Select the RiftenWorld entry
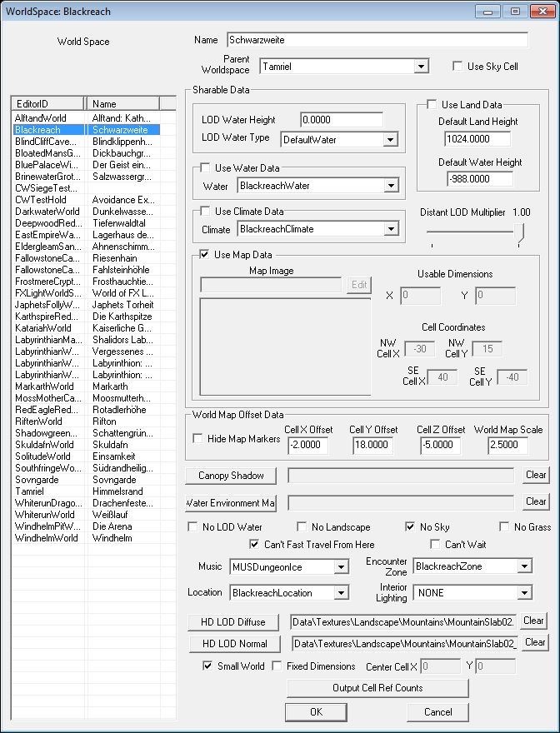Viewport: 560px width, 733px height. click(x=38, y=421)
